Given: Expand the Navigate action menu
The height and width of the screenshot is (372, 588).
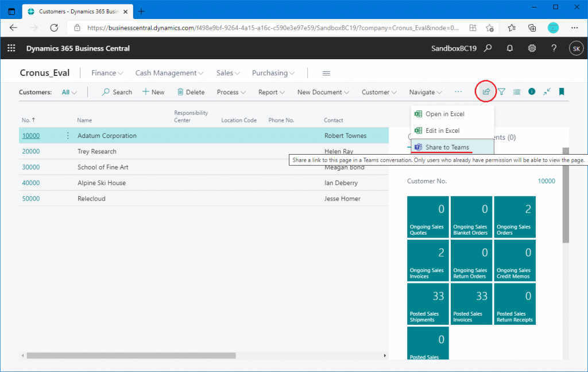Looking at the screenshot, I should pos(425,93).
